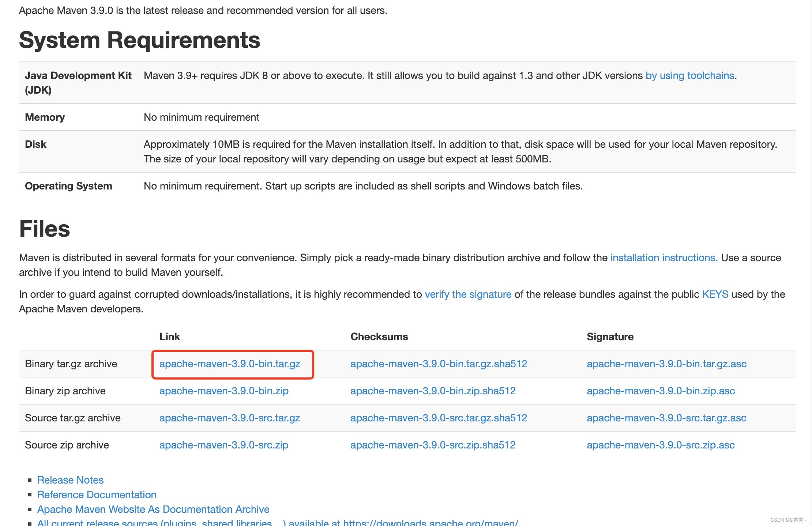Open apache-maven-3.9.0-bin.zip.sha512 checksum
This screenshot has width=812, height=526.
coord(433,391)
